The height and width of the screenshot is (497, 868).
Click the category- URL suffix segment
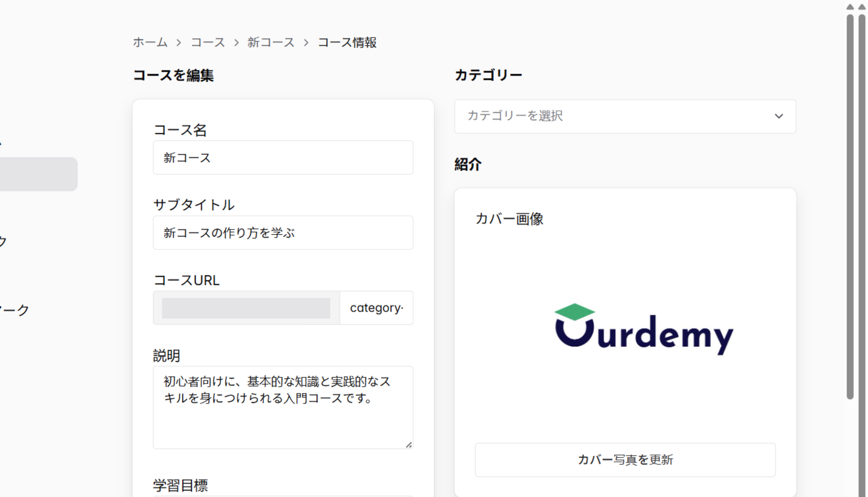(x=377, y=308)
